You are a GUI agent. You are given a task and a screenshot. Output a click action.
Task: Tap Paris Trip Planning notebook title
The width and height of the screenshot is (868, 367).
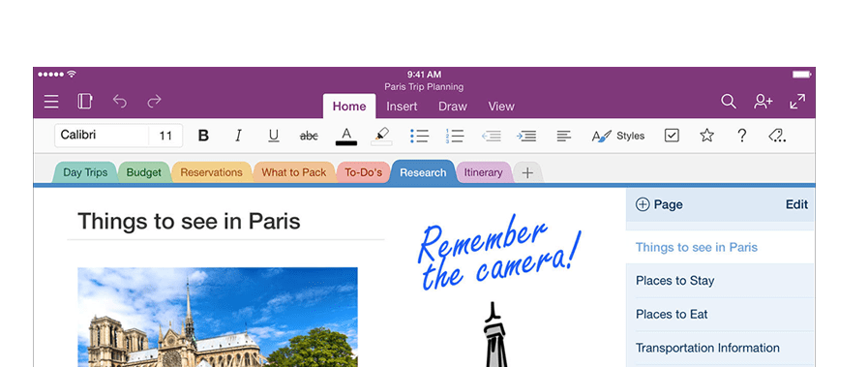point(424,87)
